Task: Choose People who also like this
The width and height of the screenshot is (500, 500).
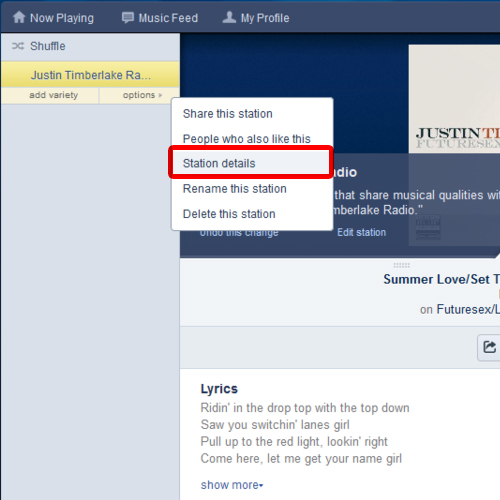Action: (247, 139)
